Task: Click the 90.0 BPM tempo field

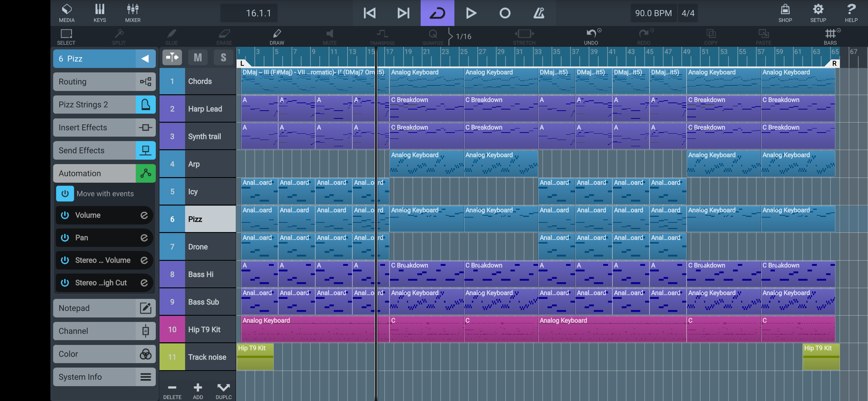Action: (x=653, y=13)
